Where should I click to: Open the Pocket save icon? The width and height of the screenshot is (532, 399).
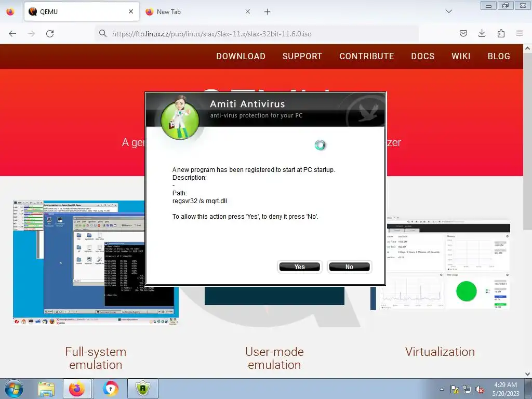463,33
